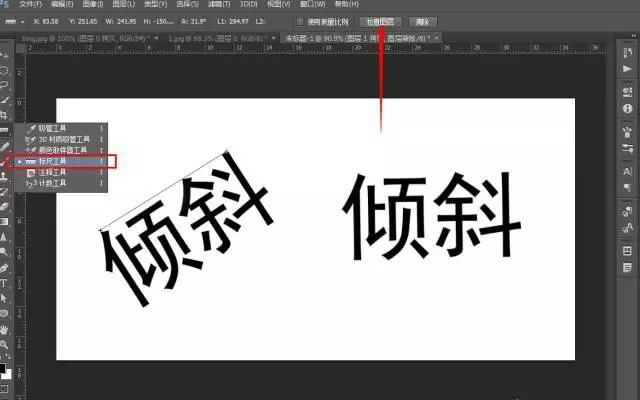640x400 pixels.
Task: Open the 选择(S) menu
Action: (x=187, y=4)
